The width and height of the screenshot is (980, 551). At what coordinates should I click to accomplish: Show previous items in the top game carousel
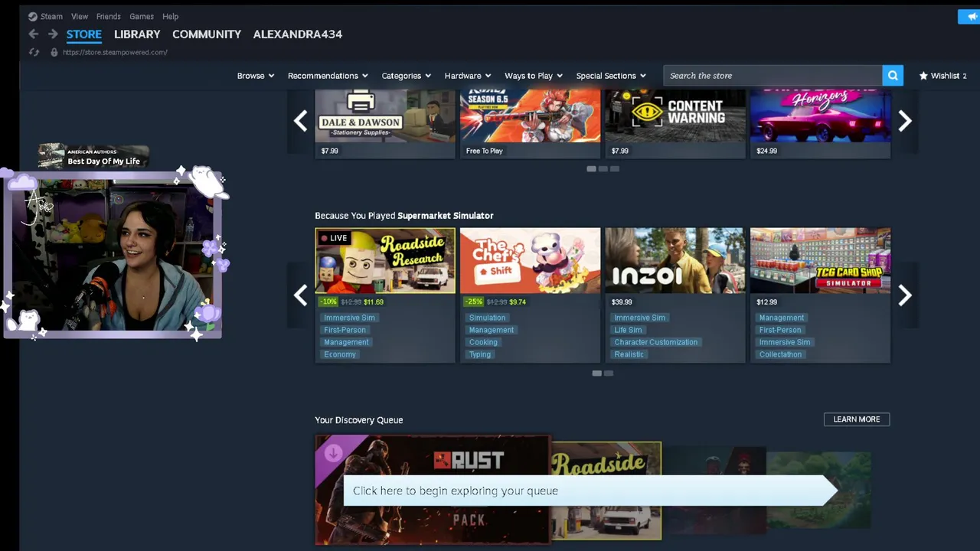(300, 120)
